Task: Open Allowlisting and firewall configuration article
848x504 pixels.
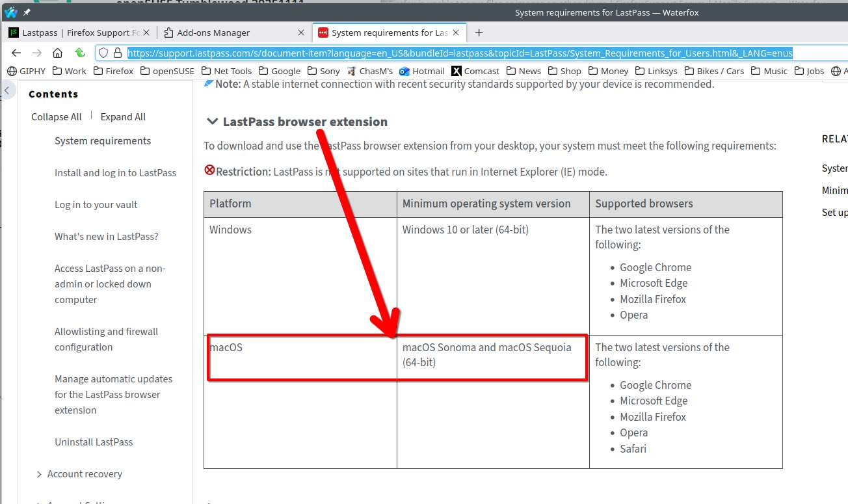Action: point(107,339)
